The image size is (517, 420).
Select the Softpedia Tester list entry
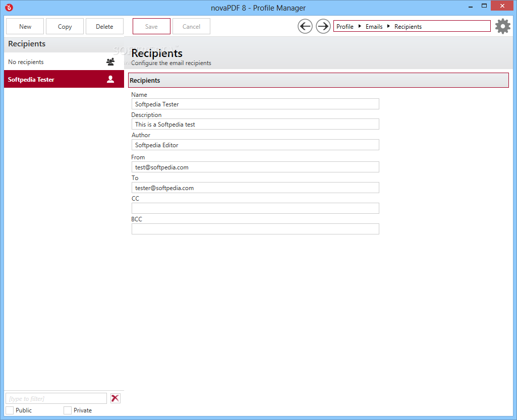(x=64, y=79)
